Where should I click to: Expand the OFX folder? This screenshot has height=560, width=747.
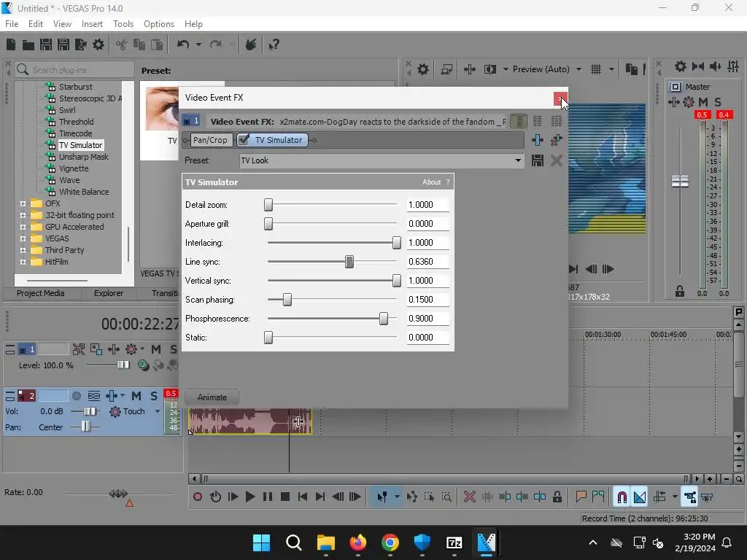point(23,203)
